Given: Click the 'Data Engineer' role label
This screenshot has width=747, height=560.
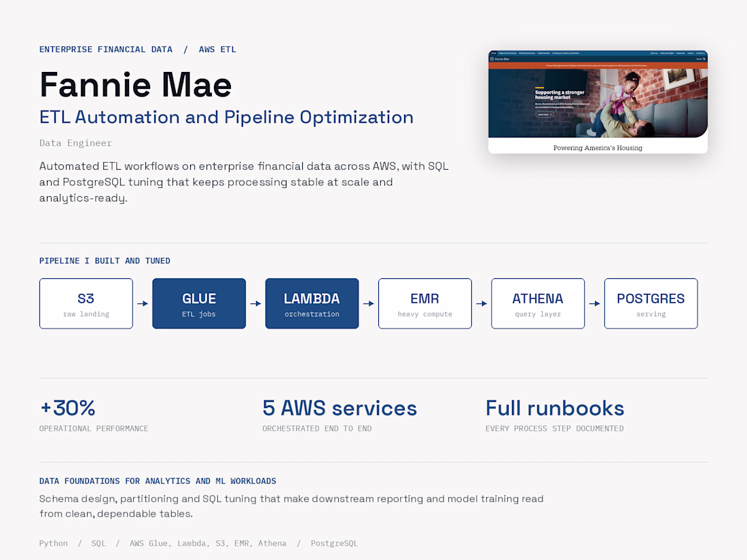Looking at the screenshot, I should click(x=76, y=143).
